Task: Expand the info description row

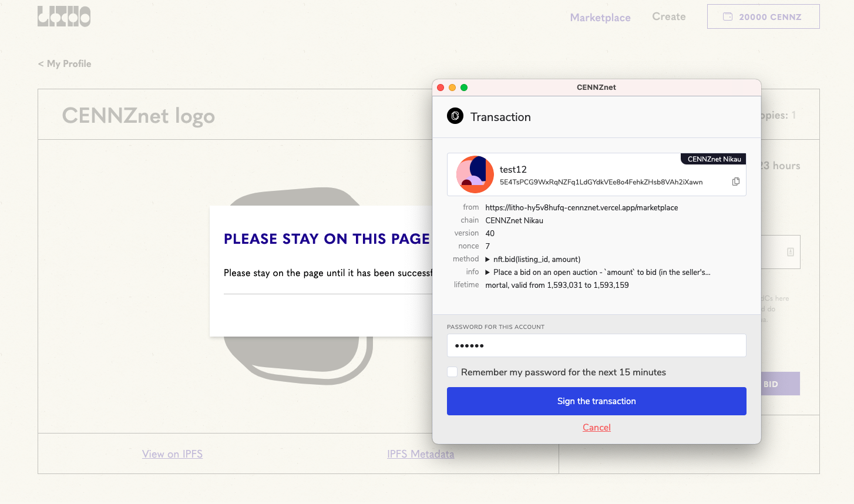Action: pos(487,272)
